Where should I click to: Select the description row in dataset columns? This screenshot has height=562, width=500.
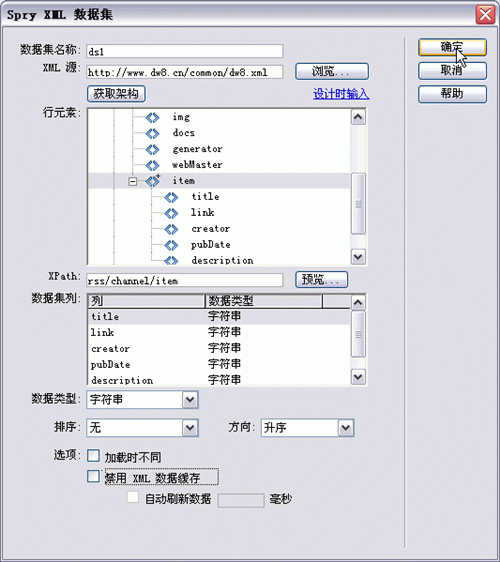(x=219, y=380)
